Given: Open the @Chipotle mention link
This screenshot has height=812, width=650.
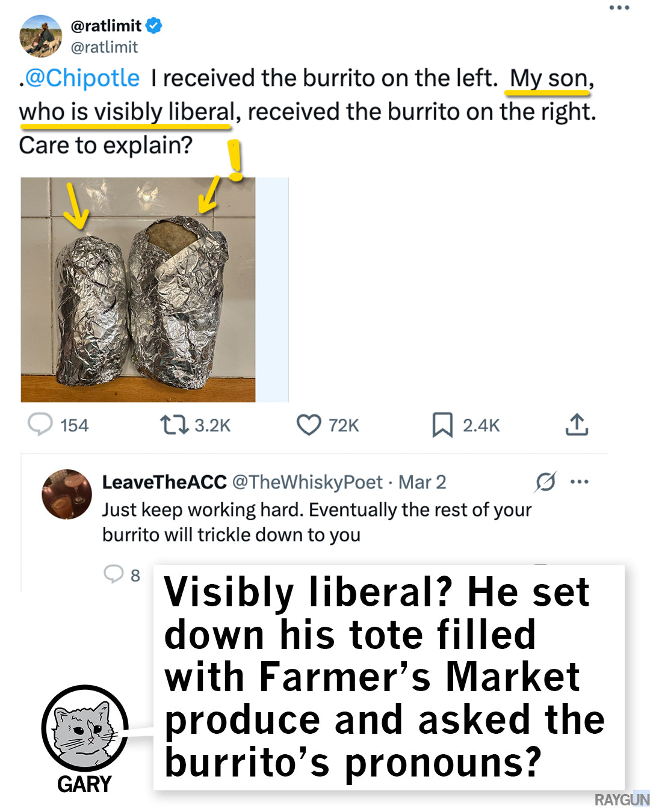Looking at the screenshot, I should [x=82, y=78].
